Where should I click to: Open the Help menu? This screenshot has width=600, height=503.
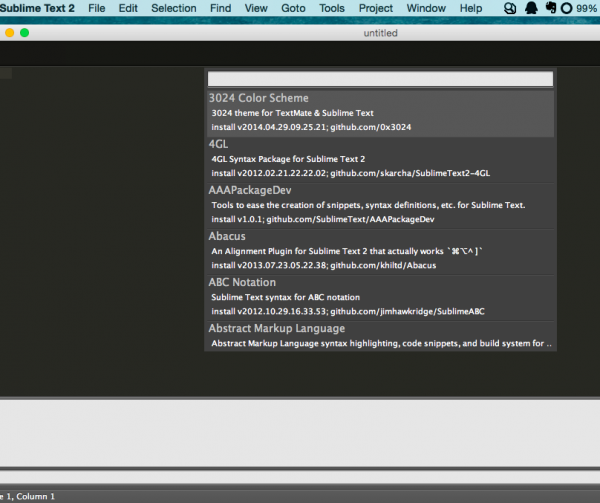(x=471, y=8)
